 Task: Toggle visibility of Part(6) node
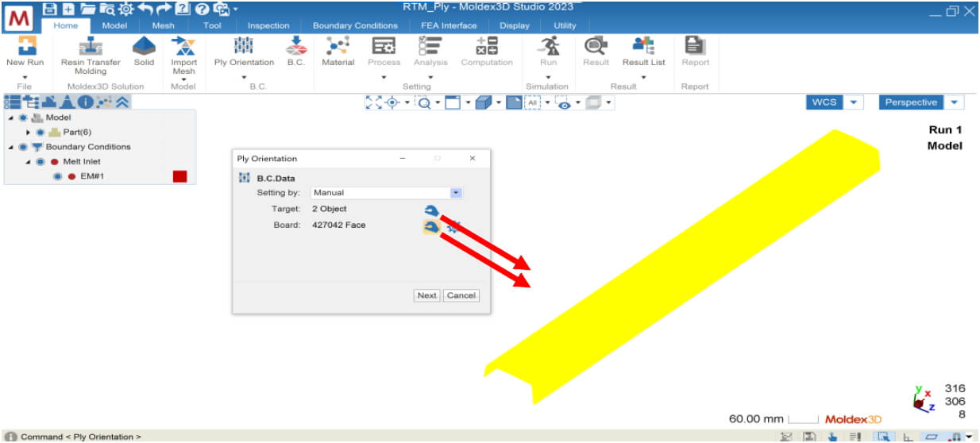(40, 132)
